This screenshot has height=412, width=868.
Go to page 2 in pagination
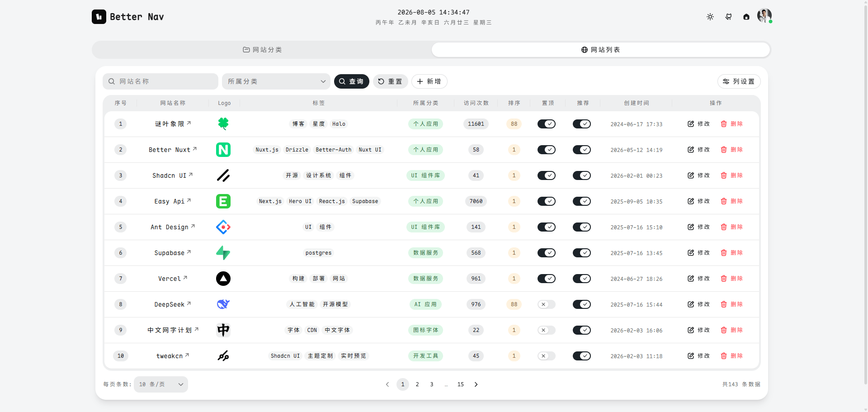point(417,384)
